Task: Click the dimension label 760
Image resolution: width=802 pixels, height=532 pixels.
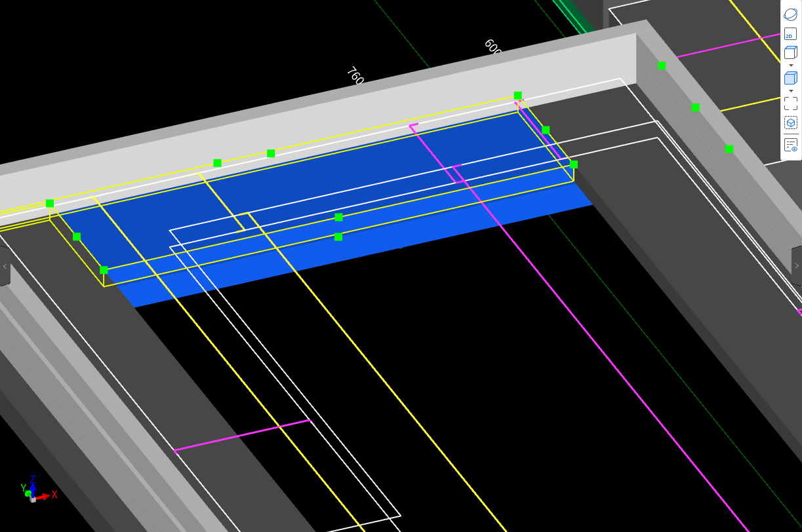Action: 355,76
